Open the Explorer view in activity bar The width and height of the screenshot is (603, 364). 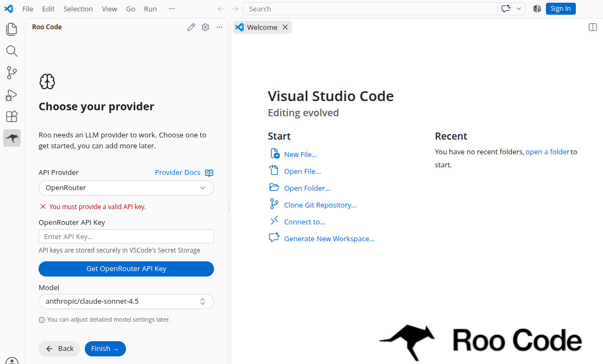[11, 29]
